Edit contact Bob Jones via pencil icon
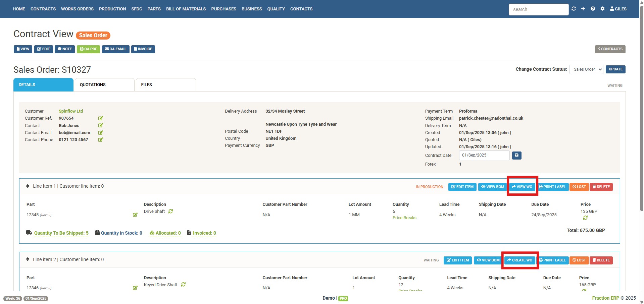Screen dimensions: 644x304 [100, 125]
